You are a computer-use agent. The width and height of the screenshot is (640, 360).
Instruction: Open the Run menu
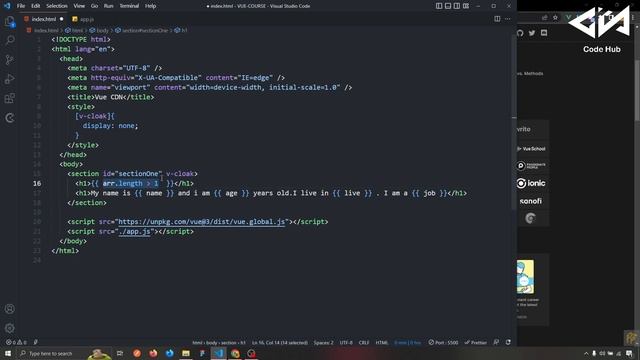[x=109, y=6]
